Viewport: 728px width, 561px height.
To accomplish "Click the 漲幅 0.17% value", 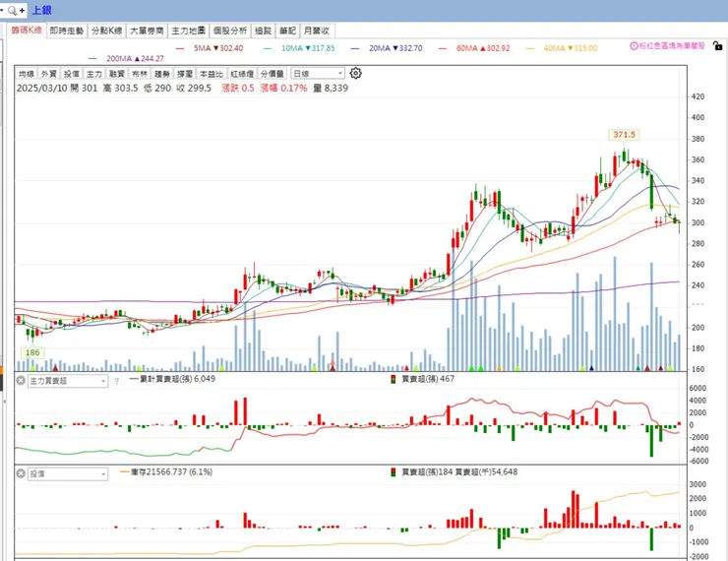I will [283, 88].
